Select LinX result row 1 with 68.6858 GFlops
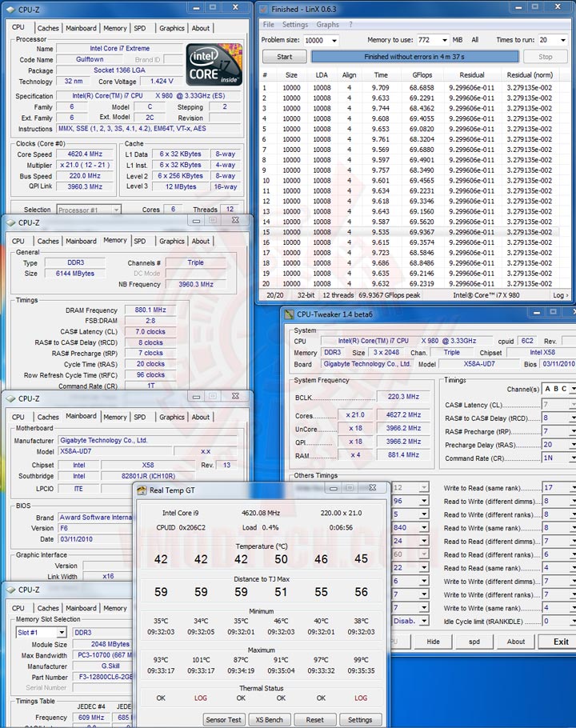The image size is (576, 728). (410, 88)
